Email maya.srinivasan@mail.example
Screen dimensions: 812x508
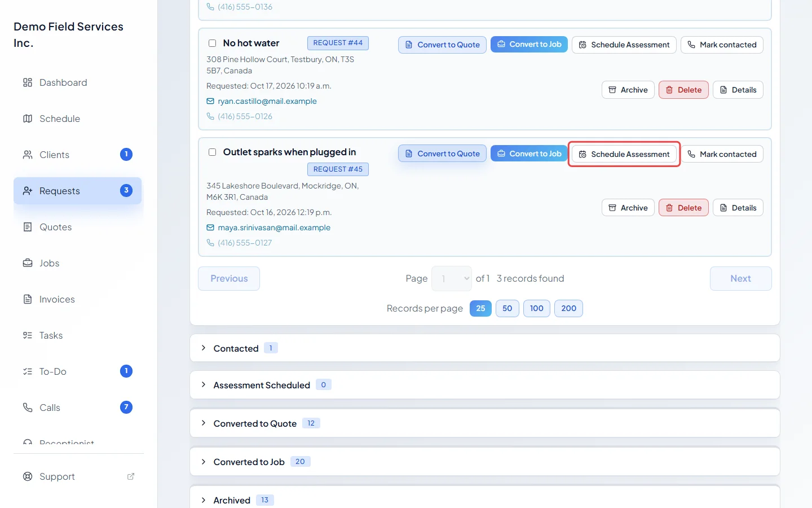click(274, 227)
